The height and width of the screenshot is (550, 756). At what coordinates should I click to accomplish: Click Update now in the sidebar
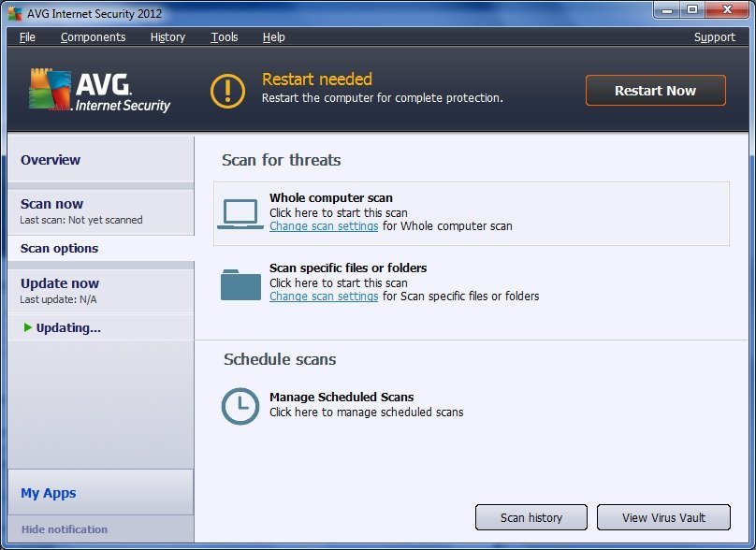click(x=101, y=291)
